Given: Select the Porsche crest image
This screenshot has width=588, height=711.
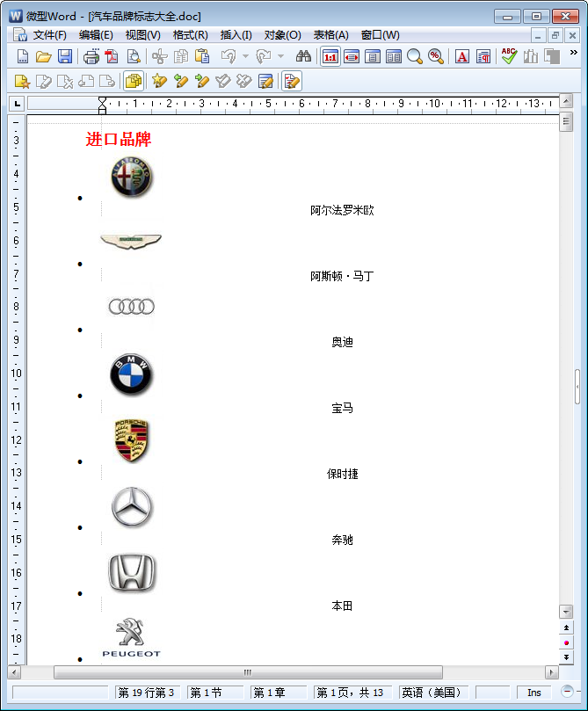Looking at the screenshot, I should coord(132,440).
